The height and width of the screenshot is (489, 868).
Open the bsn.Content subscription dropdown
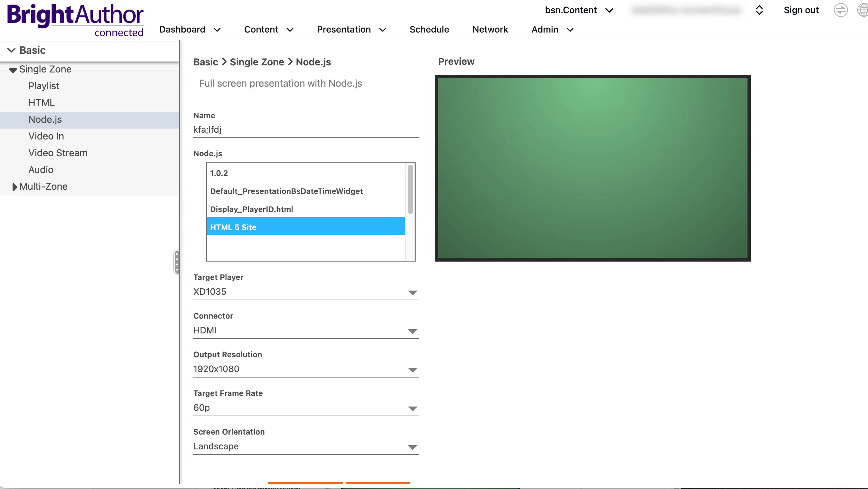pyautogui.click(x=579, y=10)
